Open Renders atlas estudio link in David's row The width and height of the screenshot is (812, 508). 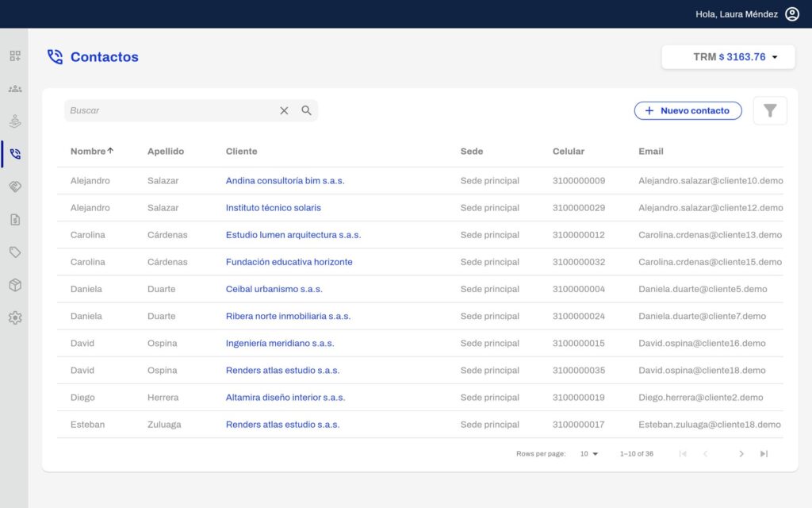tap(283, 370)
